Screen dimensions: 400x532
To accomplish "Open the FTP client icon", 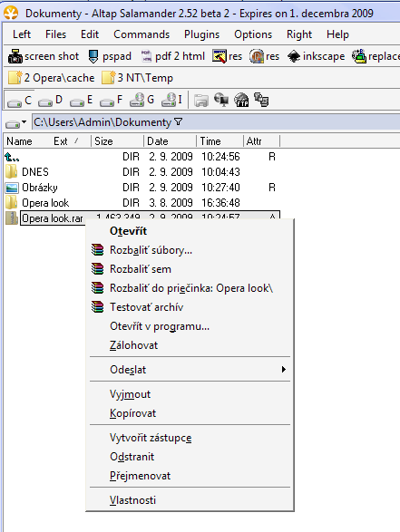I will point(241,100).
